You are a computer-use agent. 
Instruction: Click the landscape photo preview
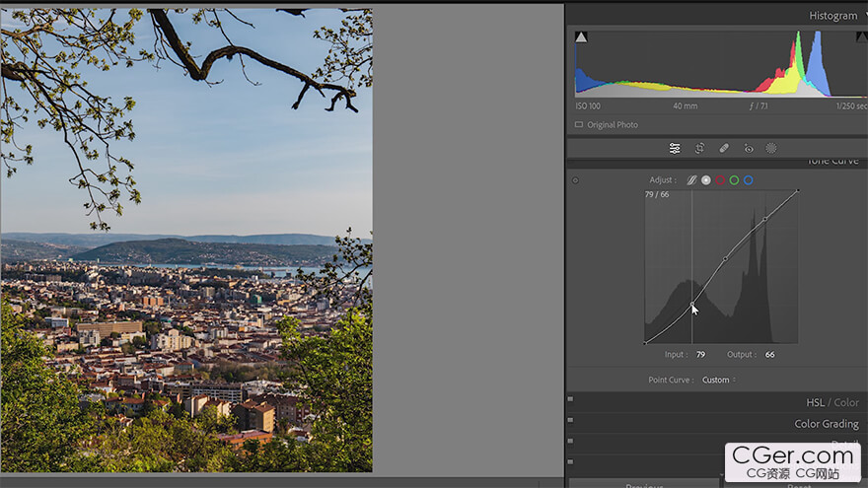186,241
